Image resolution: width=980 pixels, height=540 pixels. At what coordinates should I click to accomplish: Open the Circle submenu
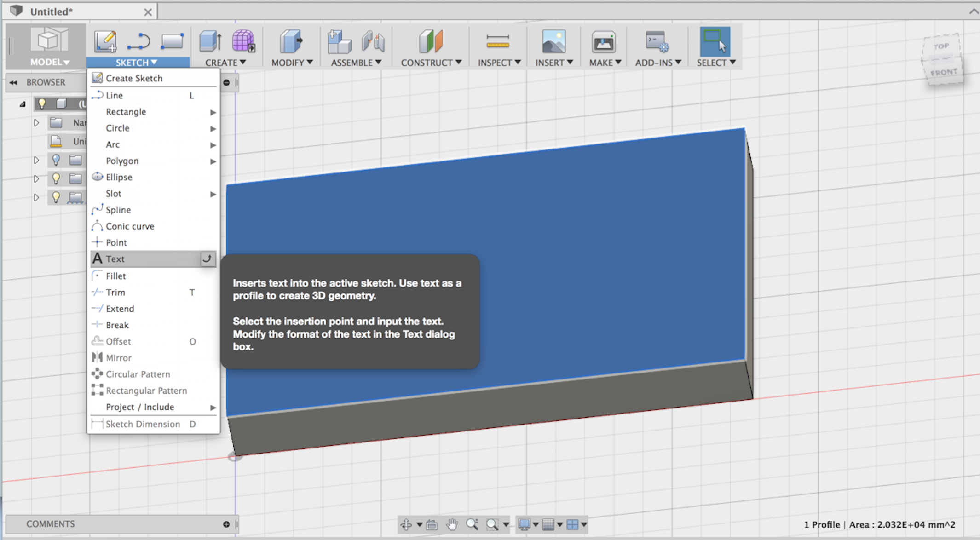tap(153, 128)
